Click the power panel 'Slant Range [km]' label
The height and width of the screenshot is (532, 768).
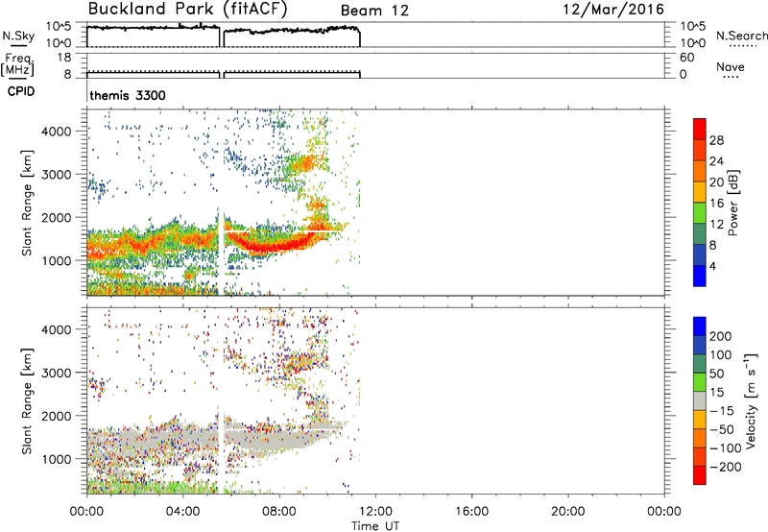[27, 203]
